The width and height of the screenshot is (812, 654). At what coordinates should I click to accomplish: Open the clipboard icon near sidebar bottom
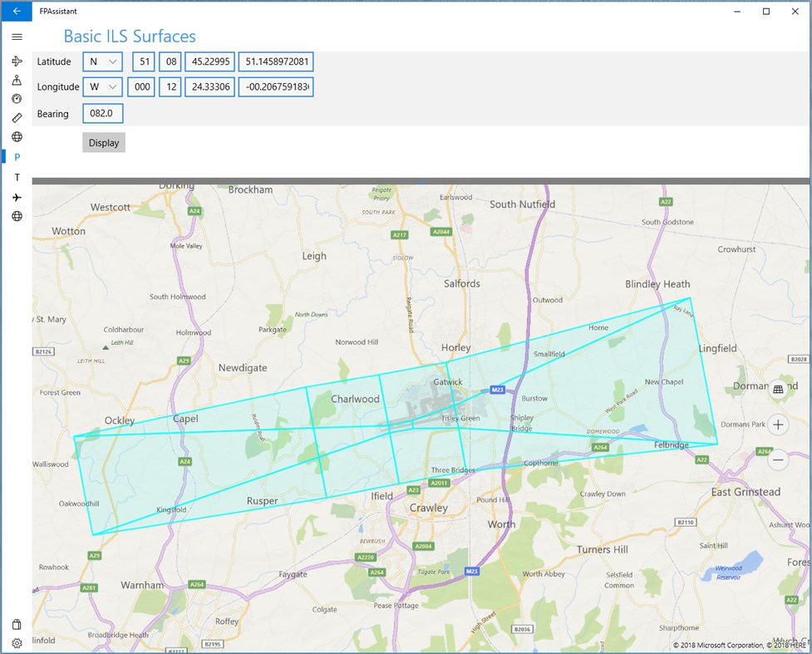(17, 624)
